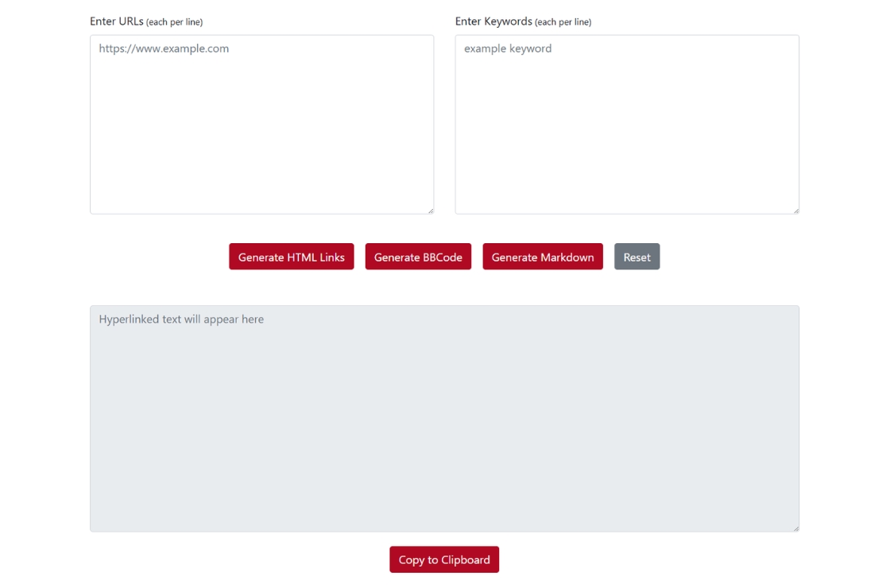Click the "example keyword" placeholder text
This screenshot has width=890, height=588.
(507, 48)
